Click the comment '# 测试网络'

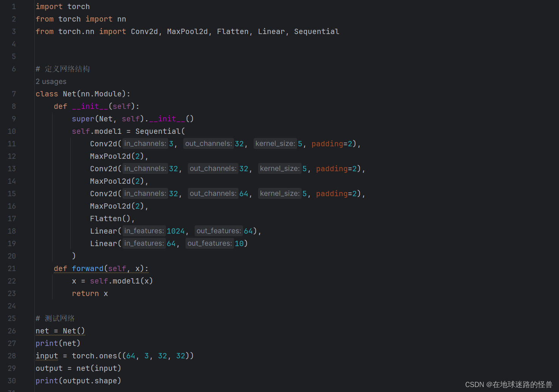pyautogui.click(x=55, y=318)
